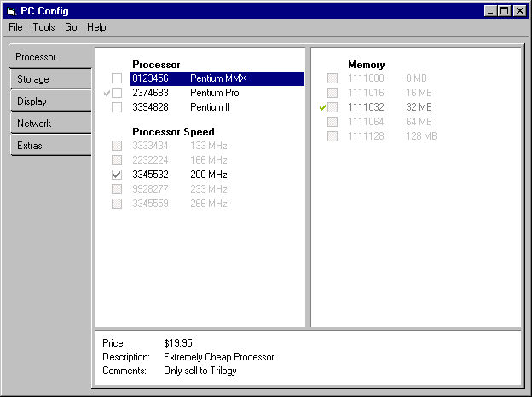Click the green check mark beside 1111032
Image resolution: width=532 pixels, height=397 pixels.
322,108
